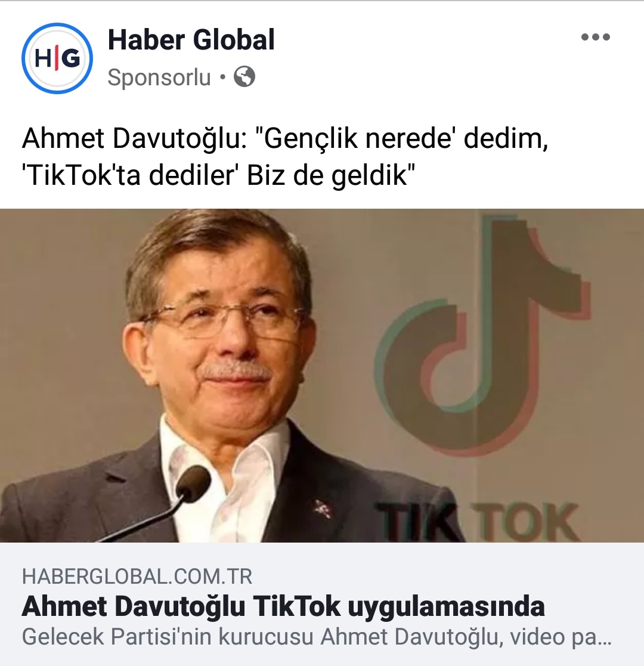The width and height of the screenshot is (644, 666).
Task: Open the article preview photo thumbnail
Action: coord(322,376)
